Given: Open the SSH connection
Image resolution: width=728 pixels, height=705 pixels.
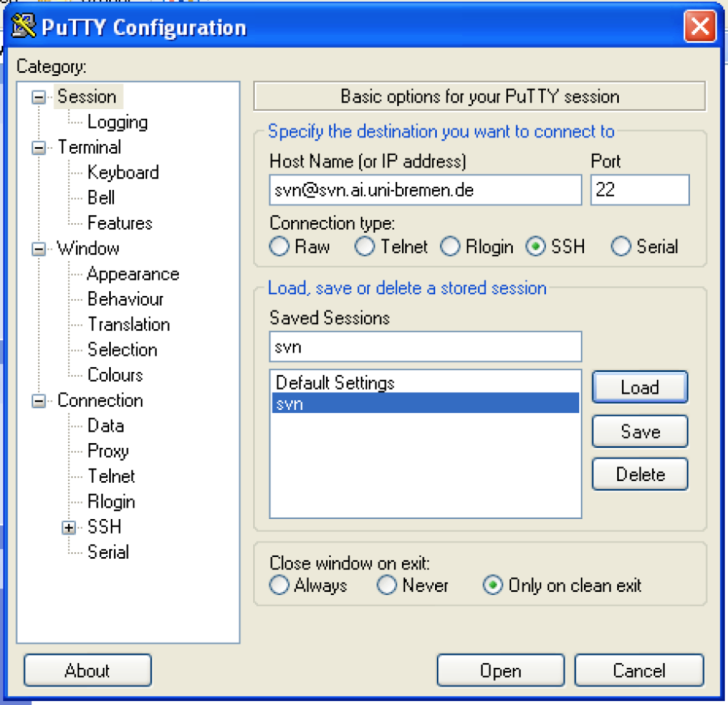Looking at the screenshot, I should click(500, 669).
